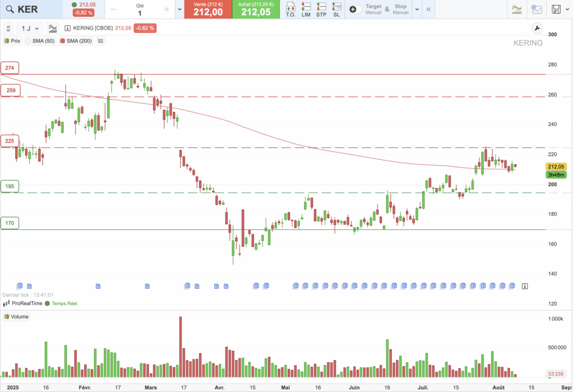Click the 2025 label on time axis
The image size is (573, 392).
tap(13, 388)
